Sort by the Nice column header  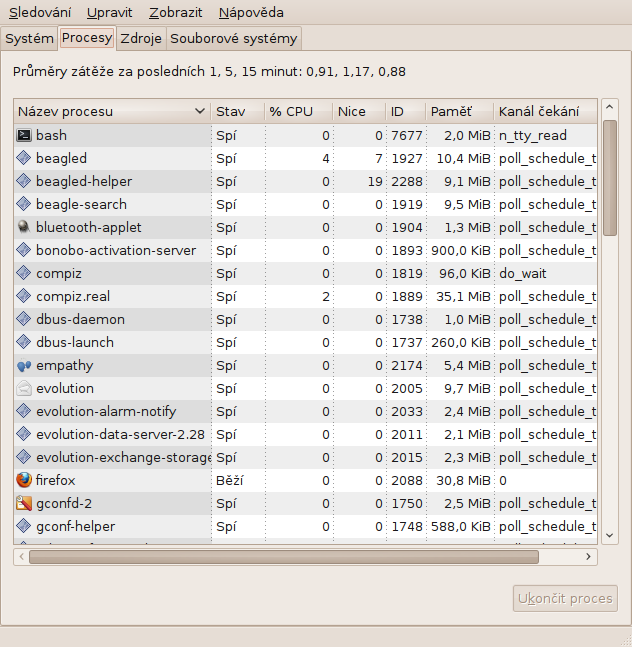[359, 111]
